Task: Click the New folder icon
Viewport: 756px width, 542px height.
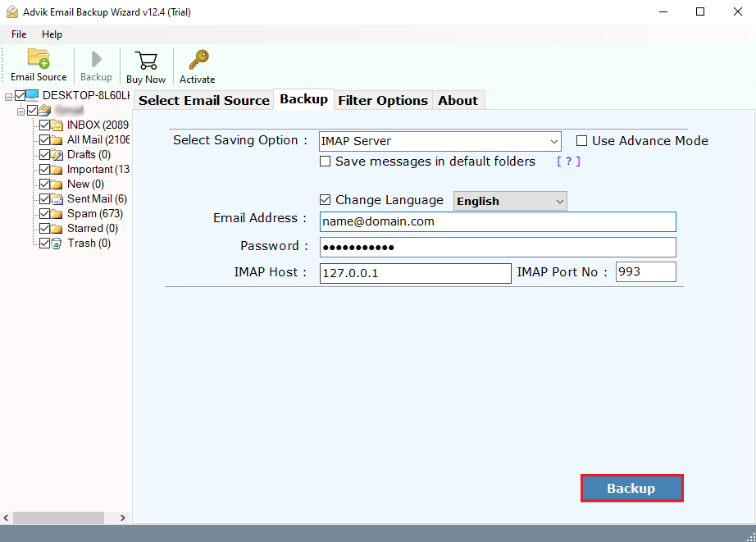Action: click(x=57, y=184)
